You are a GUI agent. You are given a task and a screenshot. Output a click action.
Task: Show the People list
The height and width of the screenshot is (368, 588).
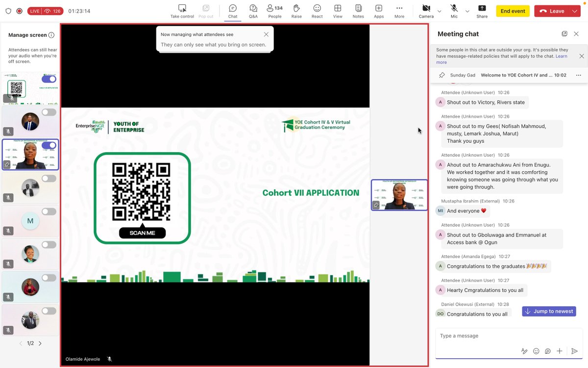point(275,11)
